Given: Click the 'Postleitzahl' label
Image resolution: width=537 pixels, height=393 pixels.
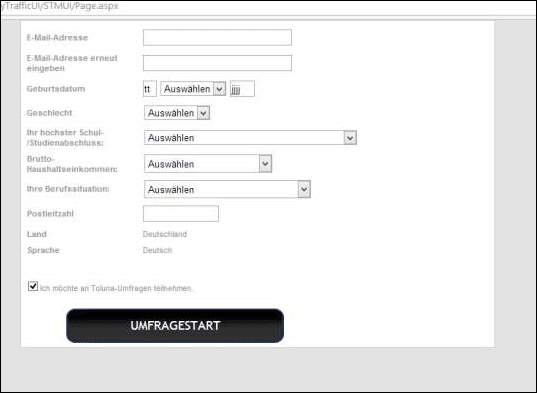Looking at the screenshot, I should coord(50,214).
